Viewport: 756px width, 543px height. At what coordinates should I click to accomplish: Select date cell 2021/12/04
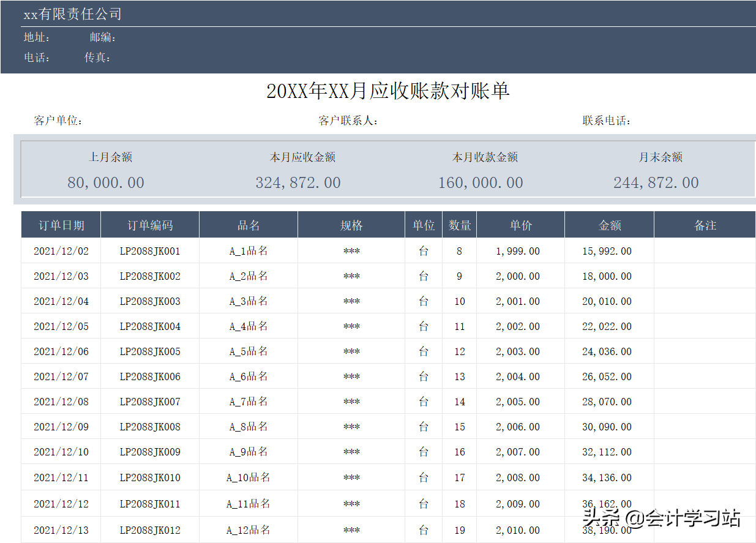pyautogui.click(x=61, y=301)
